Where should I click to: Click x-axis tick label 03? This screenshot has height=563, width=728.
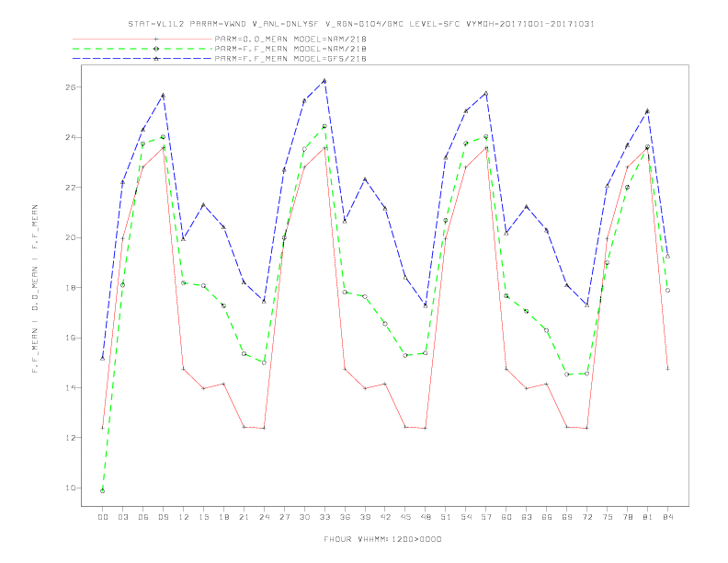click(122, 517)
